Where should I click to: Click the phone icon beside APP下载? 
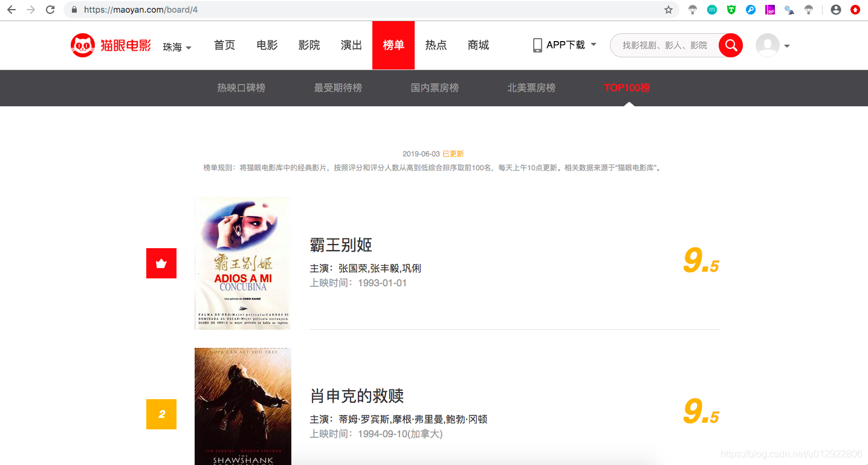(x=537, y=45)
